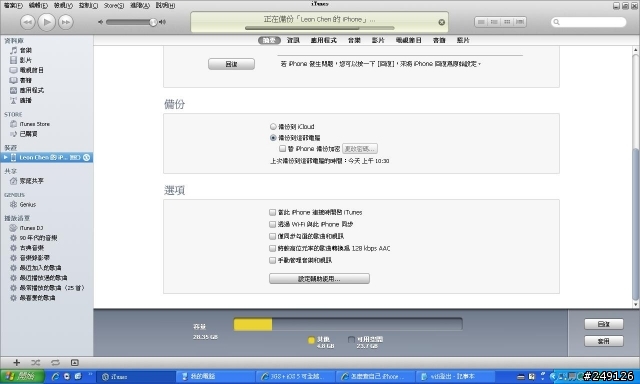The image size is (640, 384).
Task: Toggle open iTunes when iPhone connects checkbox
Action: [x=273, y=212]
